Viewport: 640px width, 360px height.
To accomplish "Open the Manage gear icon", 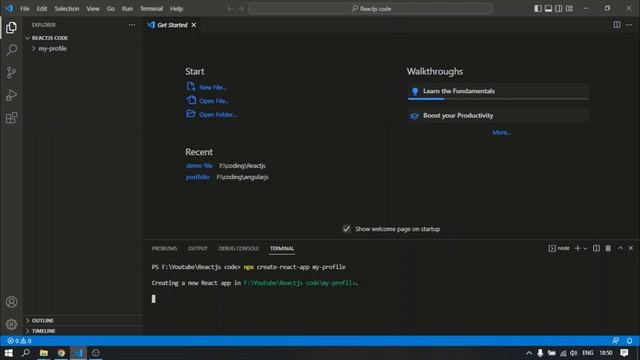I will click(x=11, y=324).
